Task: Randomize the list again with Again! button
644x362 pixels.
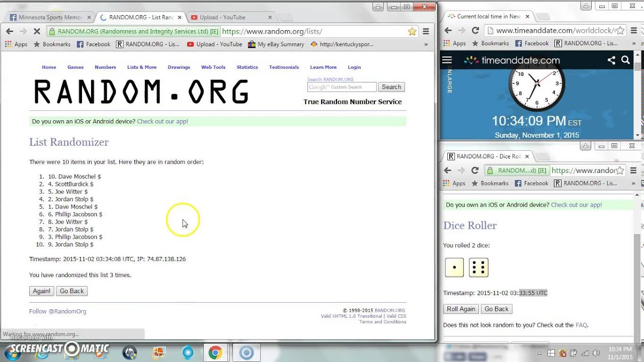Action: (x=41, y=291)
